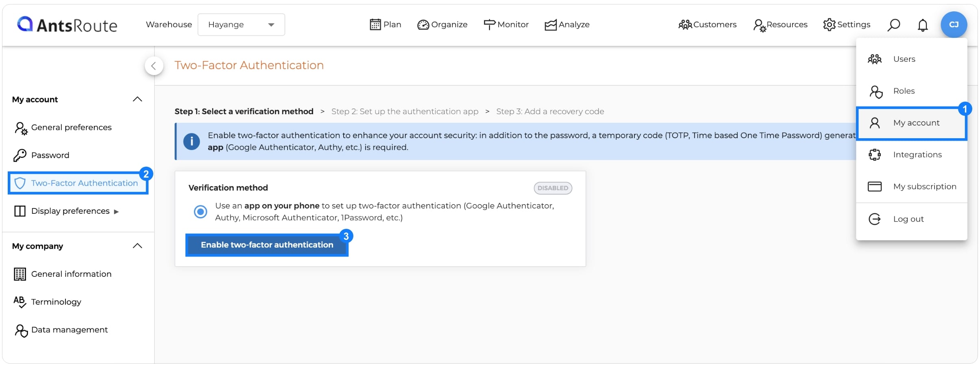Choose Users from the profile menu

pos(911,59)
